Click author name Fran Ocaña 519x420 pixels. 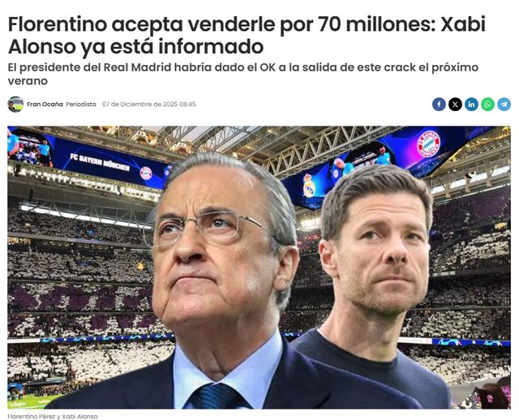click(x=45, y=105)
